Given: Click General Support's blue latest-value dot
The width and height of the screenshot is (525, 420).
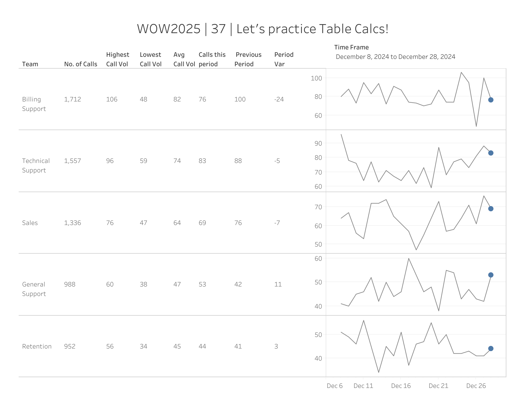Looking at the screenshot, I should [491, 275].
